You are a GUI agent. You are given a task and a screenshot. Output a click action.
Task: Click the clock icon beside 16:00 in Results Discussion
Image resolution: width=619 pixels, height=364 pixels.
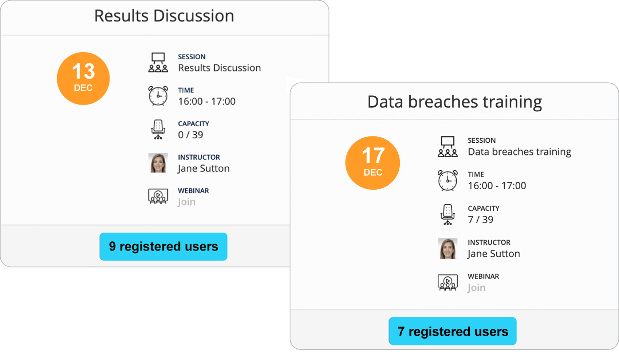point(158,96)
